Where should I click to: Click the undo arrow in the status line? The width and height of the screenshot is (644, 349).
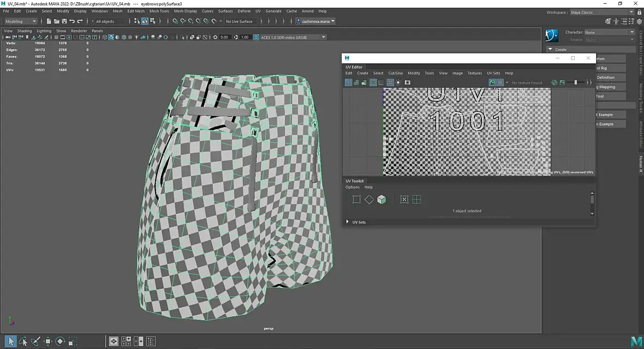[72, 21]
